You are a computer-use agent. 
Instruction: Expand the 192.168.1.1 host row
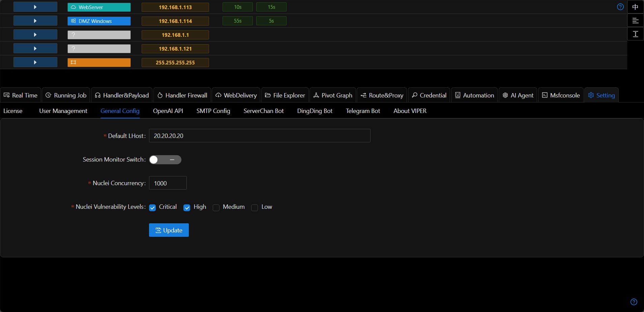tap(35, 35)
